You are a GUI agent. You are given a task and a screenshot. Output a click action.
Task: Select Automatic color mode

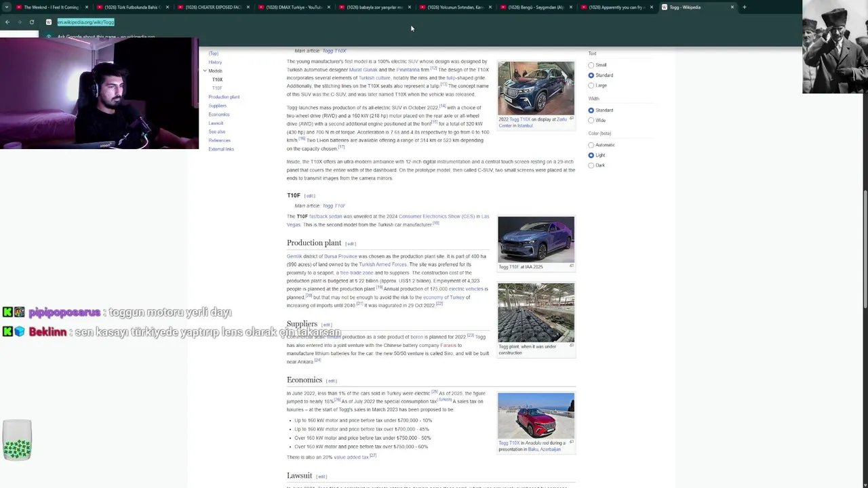click(591, 145)
